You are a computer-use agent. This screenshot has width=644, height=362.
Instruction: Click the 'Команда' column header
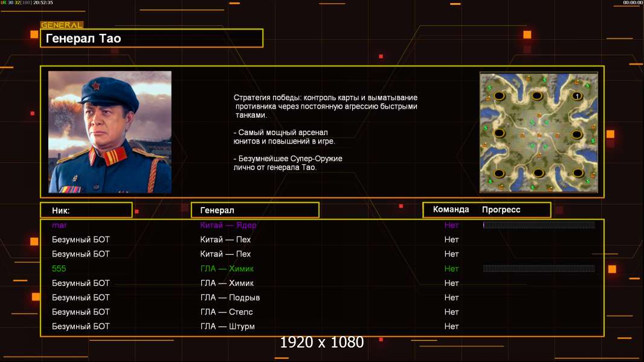coord(451,209)
